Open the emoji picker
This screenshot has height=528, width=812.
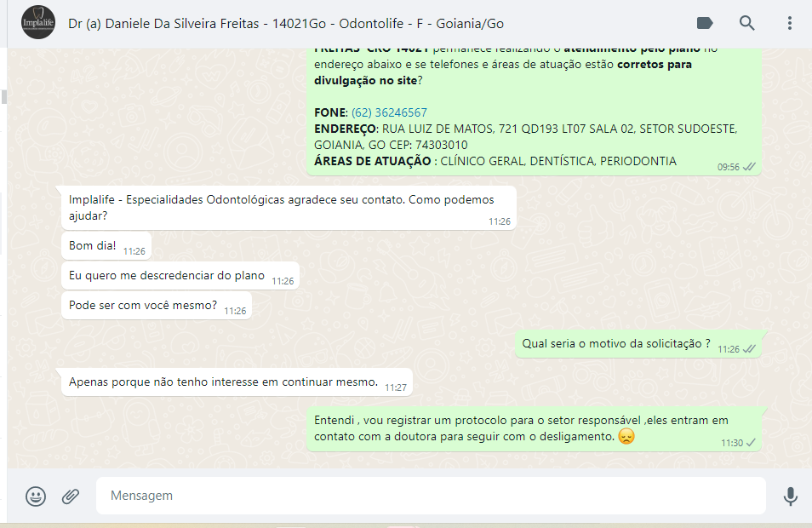[x=36, y=496]
